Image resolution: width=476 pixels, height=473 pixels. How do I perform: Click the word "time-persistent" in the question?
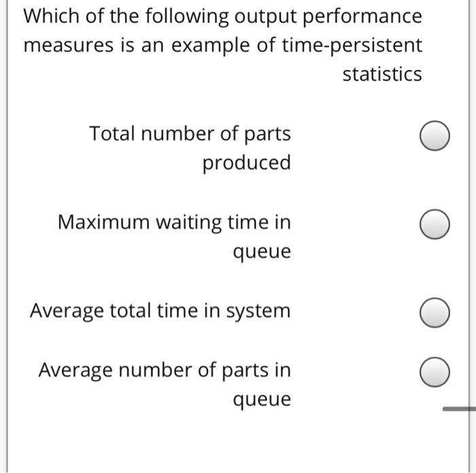click(352, 46)
